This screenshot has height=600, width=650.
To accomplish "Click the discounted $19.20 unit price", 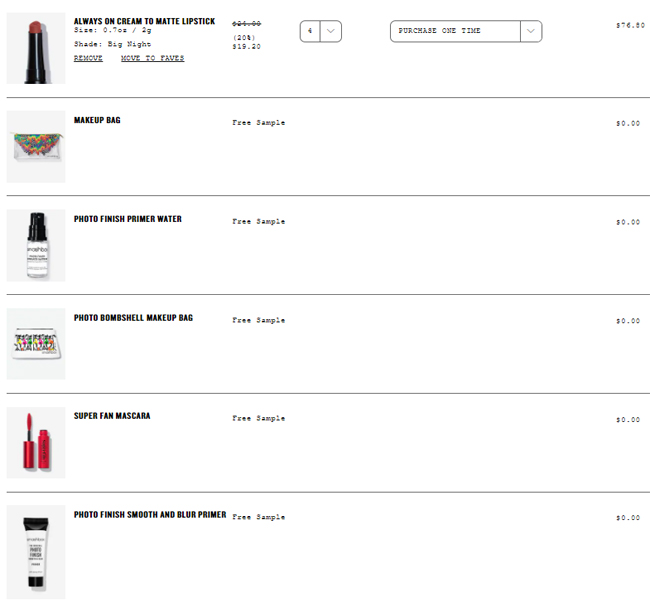I will 246,46.
